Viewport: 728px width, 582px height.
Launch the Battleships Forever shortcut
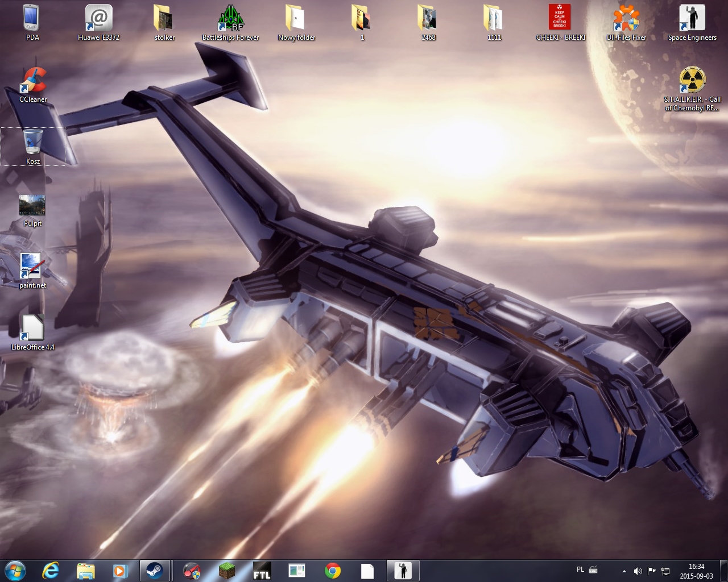230,23
